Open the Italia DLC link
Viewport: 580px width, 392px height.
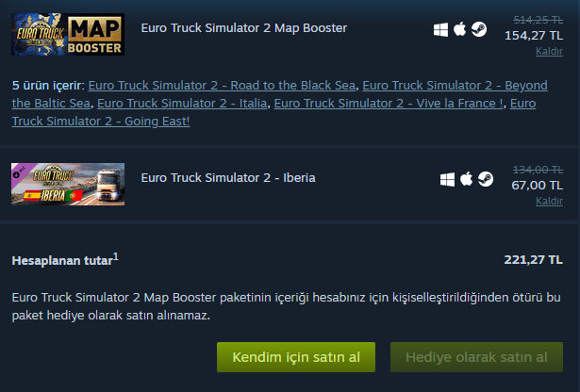click(182, 104)
